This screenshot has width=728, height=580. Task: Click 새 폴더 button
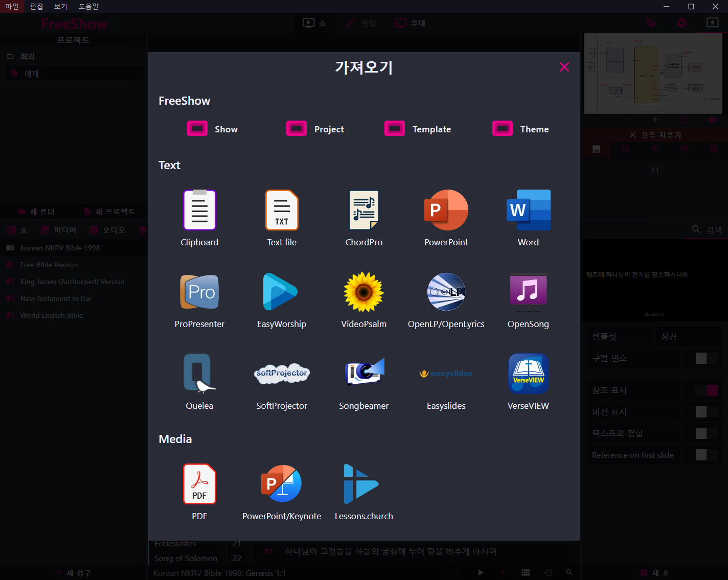click(37, 212)
